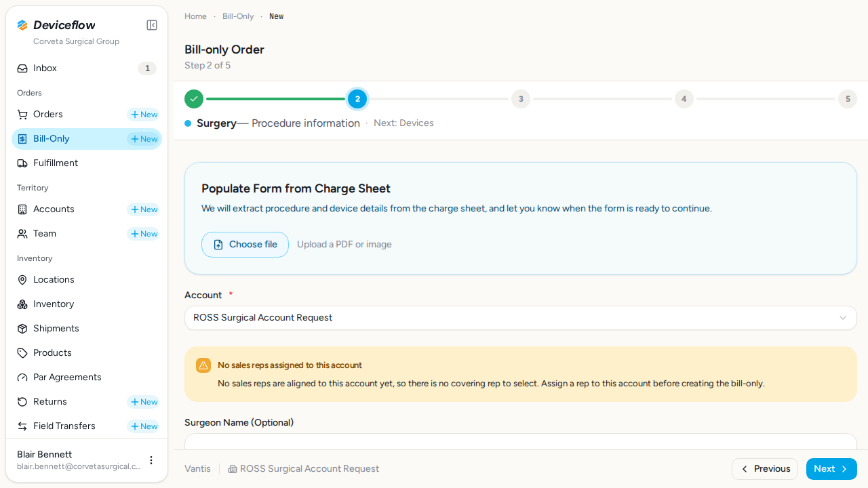Select step 3 in progress bar
This screenshot has width=868, height=488.
pyautogui.click(x=521, y=99)
